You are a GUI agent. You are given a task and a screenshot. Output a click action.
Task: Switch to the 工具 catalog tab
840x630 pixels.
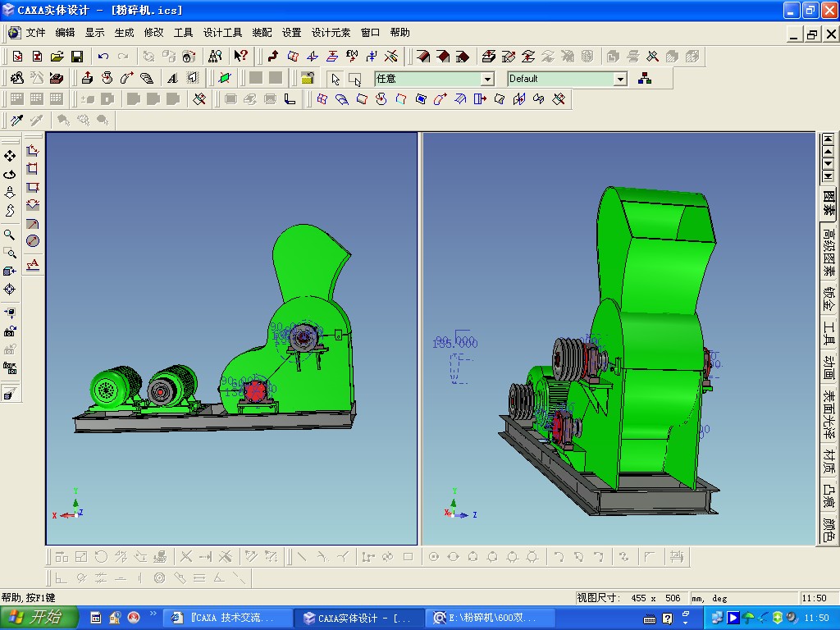click(829, 333)
